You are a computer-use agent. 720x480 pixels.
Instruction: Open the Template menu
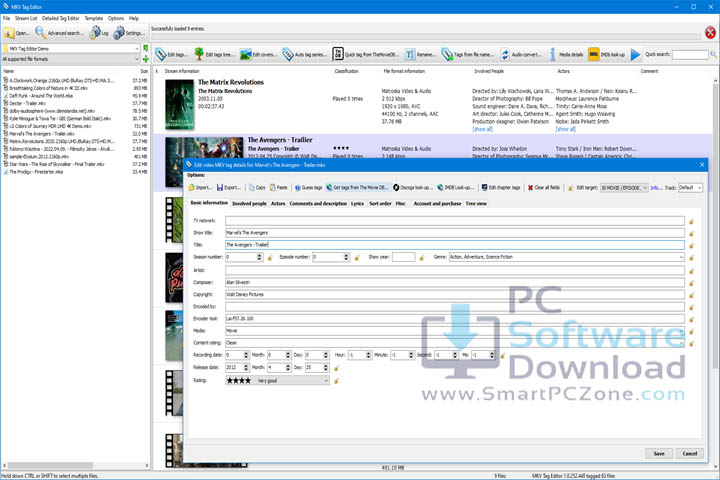pyautogui.click(x=94, y=18)
